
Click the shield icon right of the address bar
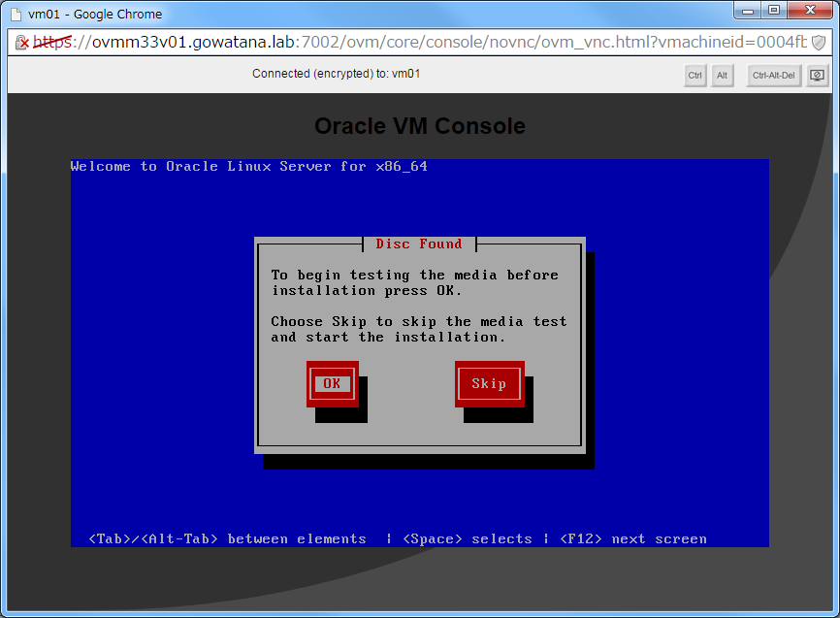click(820, 43)
